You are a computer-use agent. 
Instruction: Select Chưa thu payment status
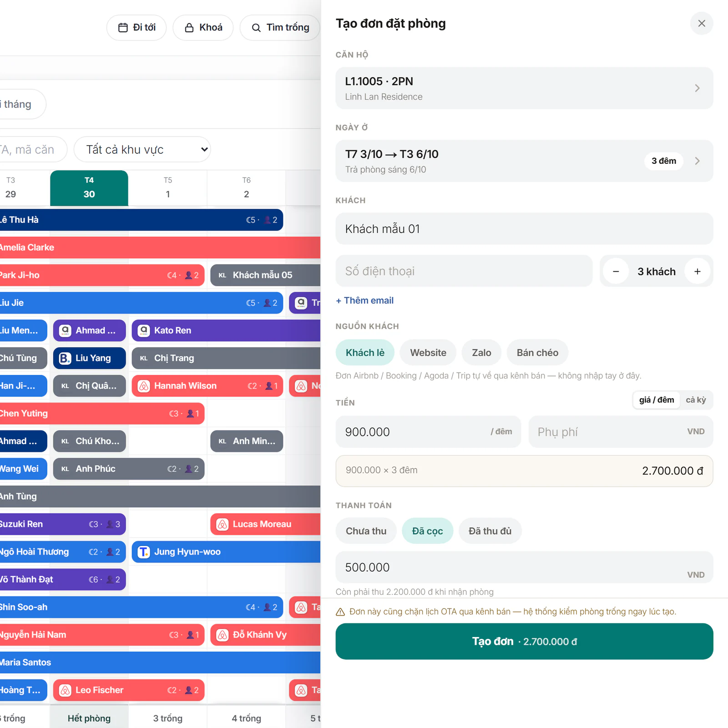pos(366,531)
